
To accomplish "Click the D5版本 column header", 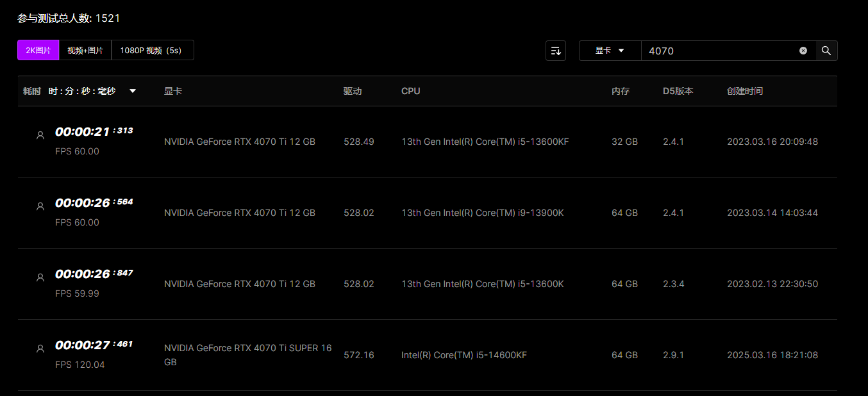I will tap(678, 91).
